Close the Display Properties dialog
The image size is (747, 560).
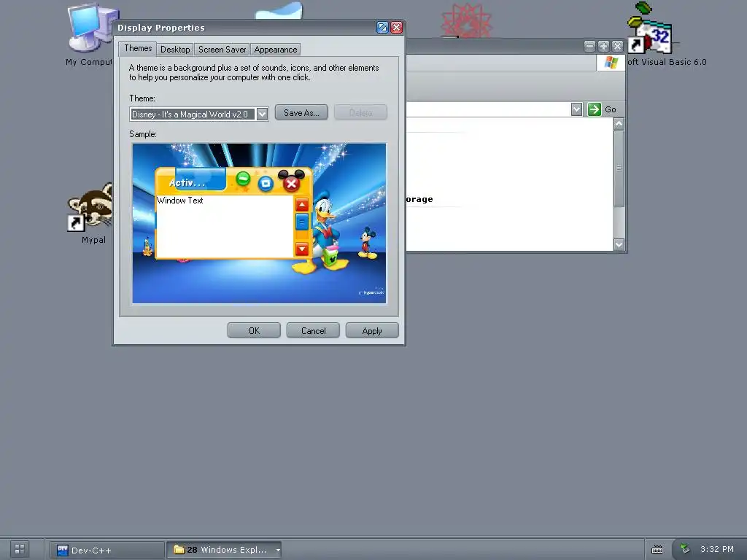click(396, 28)
